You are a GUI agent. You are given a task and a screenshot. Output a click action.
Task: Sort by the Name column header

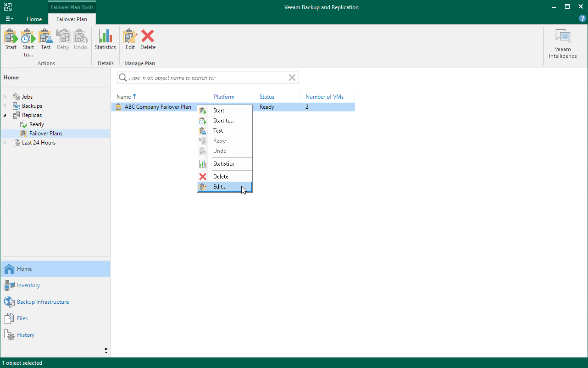tap(123, 96)
